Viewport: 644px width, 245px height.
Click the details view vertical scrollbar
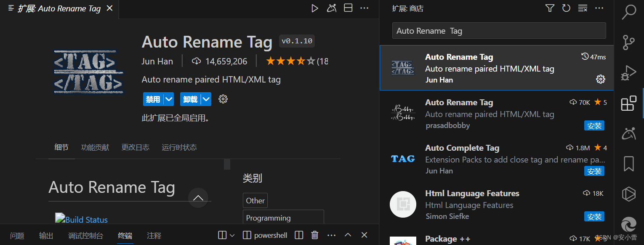[x=227, y=164]
